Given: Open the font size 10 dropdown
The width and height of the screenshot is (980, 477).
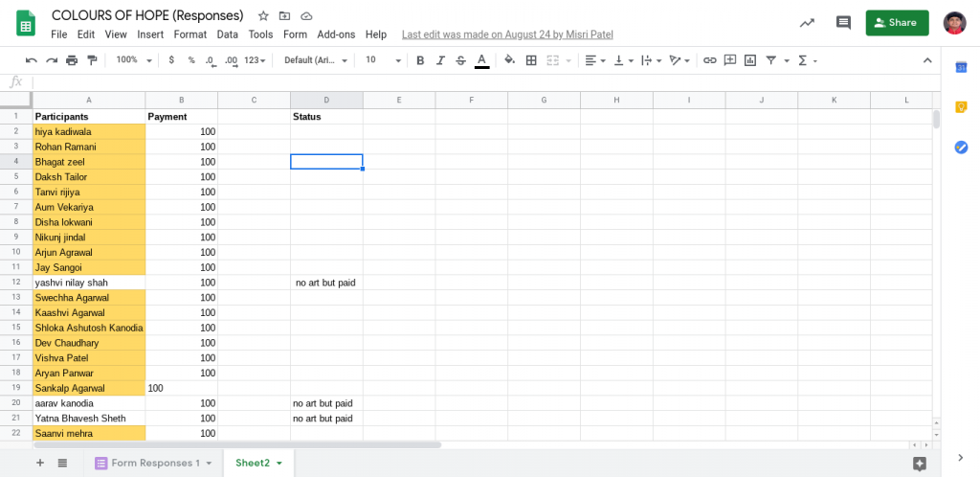Looking at the screenshot, I should [x=383, y=60].
